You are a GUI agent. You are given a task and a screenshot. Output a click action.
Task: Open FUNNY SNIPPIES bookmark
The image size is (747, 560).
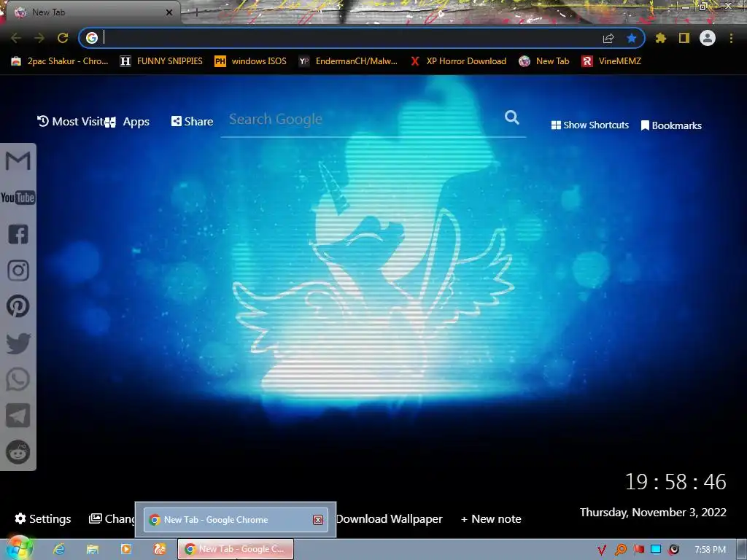point(161,61)
